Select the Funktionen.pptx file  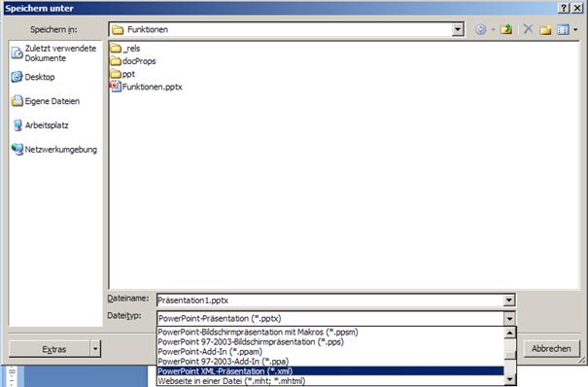147,87
